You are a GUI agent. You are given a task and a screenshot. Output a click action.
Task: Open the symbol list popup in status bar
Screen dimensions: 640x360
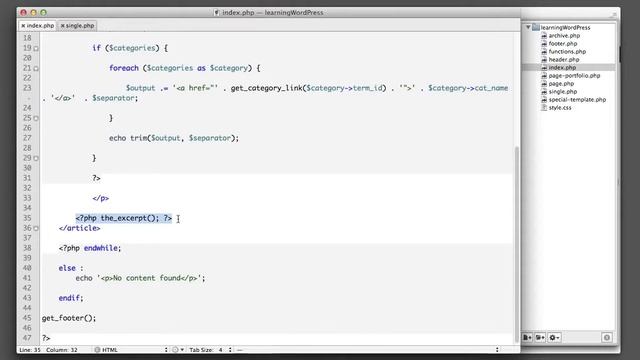(x=367, y=350)
